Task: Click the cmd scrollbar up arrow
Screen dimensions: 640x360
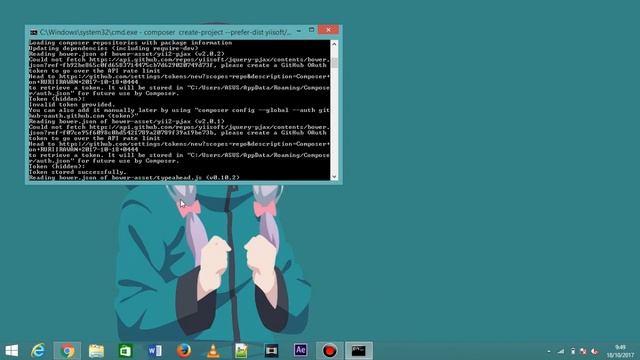Action: (334, 44)
